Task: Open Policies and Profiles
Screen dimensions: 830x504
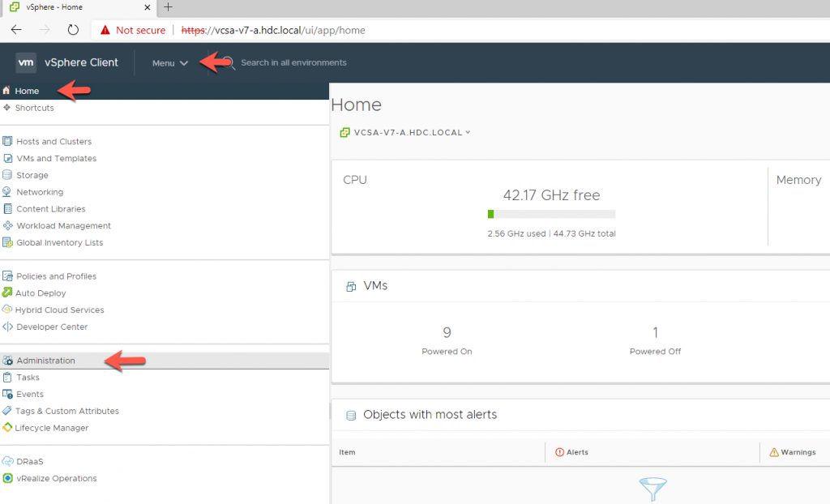Action: 56,276
